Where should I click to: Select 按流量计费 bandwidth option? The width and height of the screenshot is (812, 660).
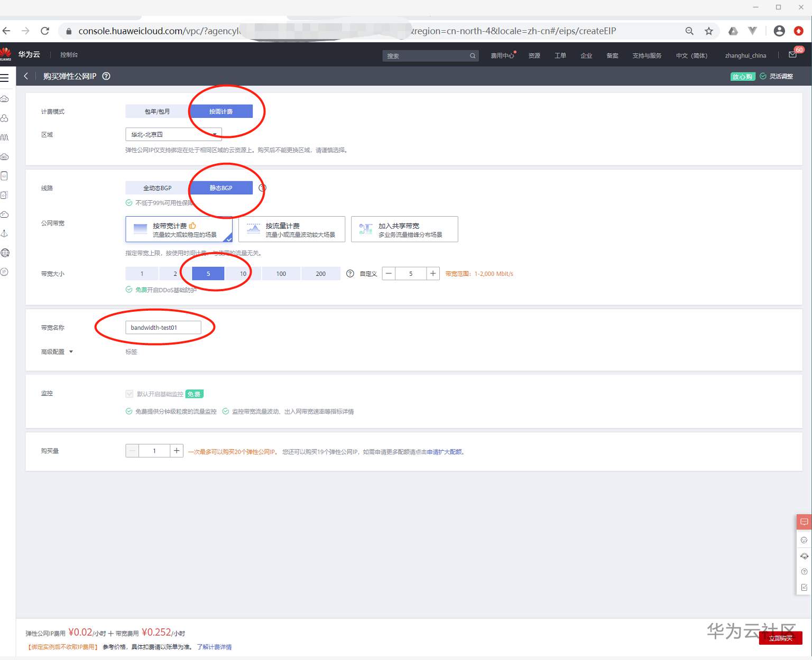[x=292, y=229]
